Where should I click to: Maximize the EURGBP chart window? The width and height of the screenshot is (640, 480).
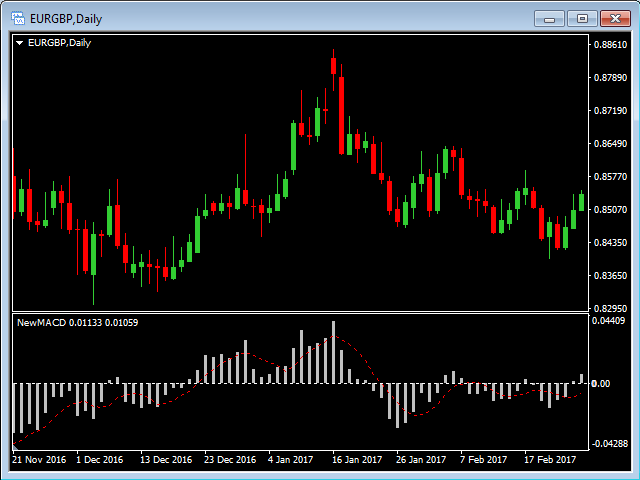(581, 18)
